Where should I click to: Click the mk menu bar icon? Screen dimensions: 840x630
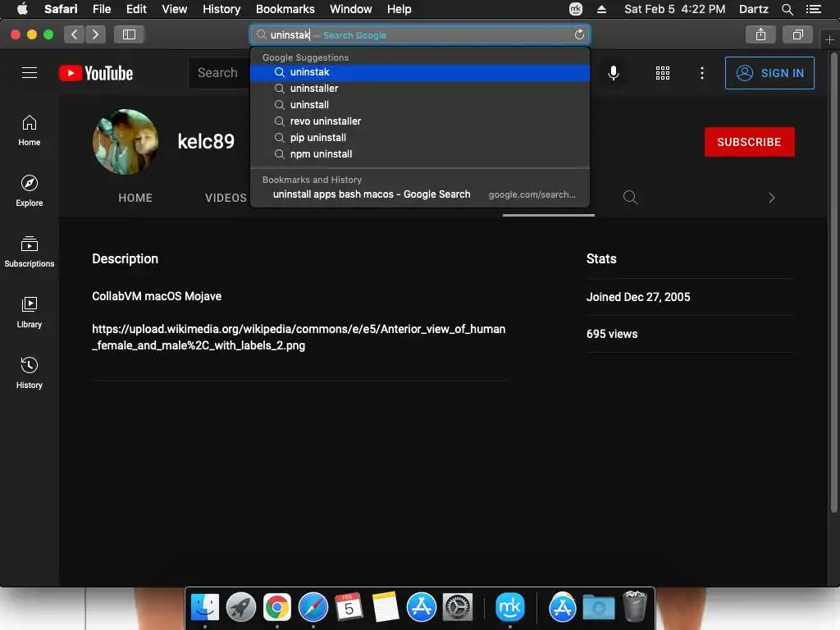tap(576, 9)
